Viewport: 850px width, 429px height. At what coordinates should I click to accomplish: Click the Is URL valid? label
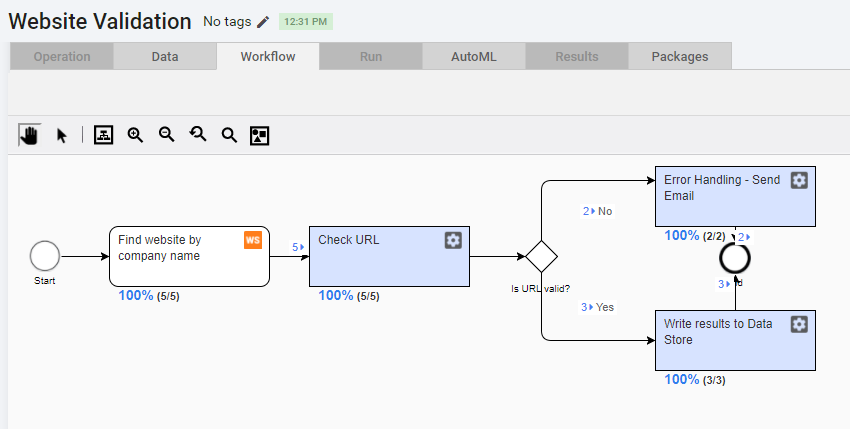540,289
